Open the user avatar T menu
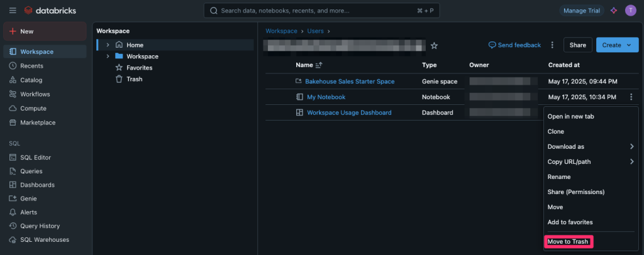 [x=630, y=11]
